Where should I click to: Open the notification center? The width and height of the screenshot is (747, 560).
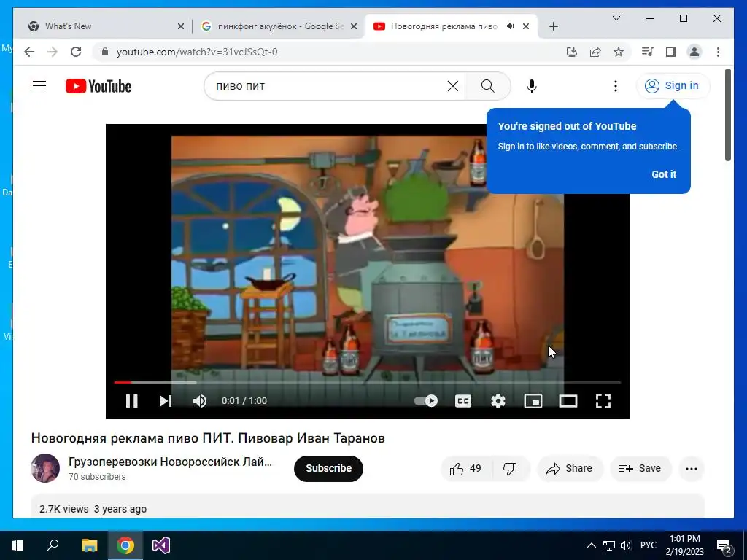[x=724, y=547]
